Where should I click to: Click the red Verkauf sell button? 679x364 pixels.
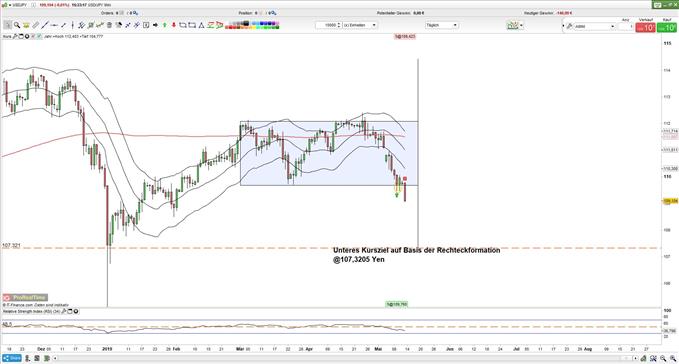pos(646,27)
